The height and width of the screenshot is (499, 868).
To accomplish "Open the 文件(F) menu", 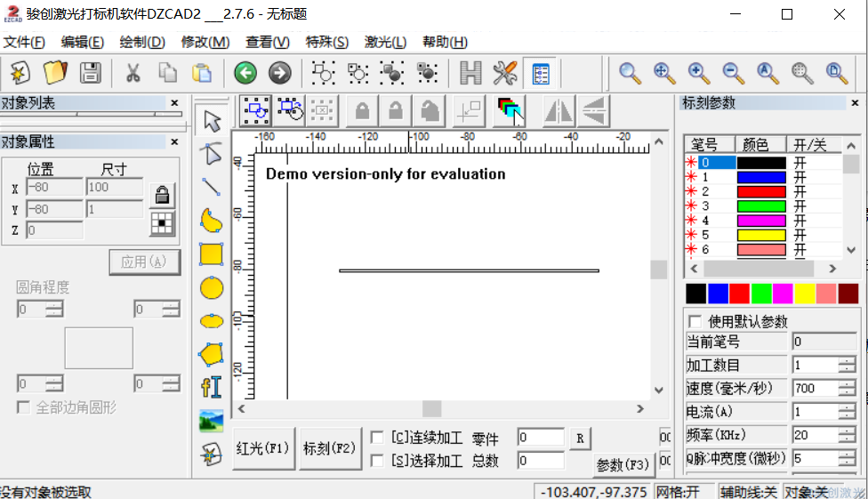I will [x=24, y=42].
